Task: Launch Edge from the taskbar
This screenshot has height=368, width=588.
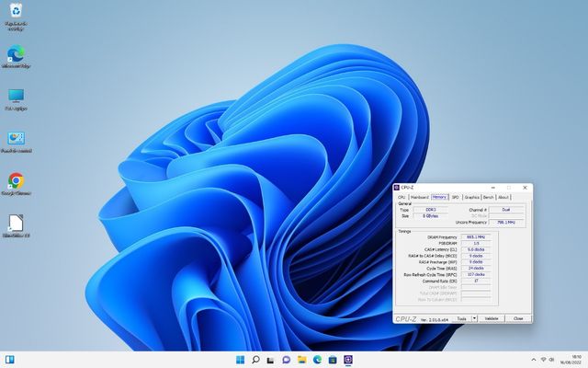Action: coord(317,360)
